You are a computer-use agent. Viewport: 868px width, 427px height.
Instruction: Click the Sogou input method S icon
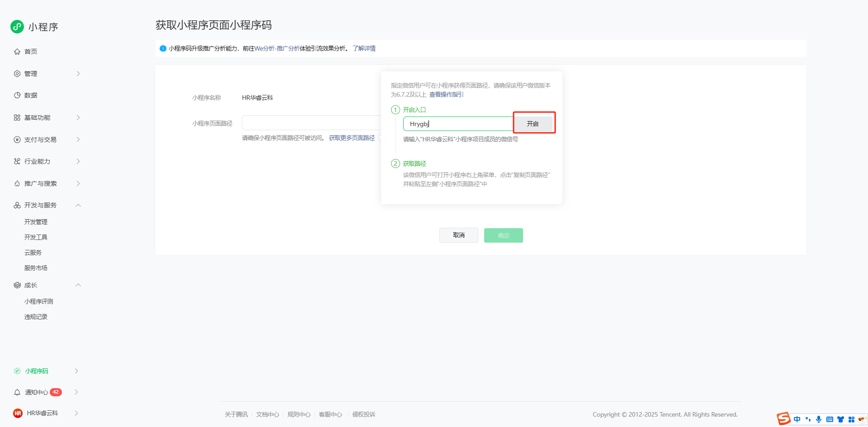click(x=783, y=419)
